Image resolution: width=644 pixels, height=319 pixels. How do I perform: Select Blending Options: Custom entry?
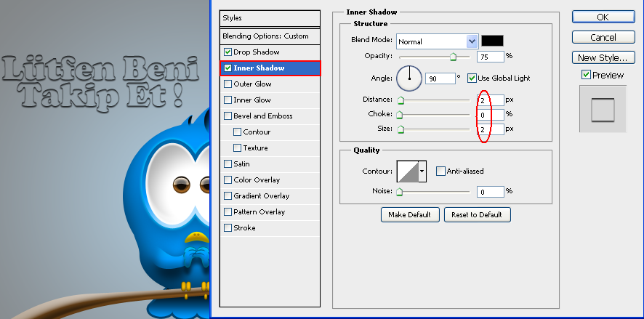[x=270, y=36]
